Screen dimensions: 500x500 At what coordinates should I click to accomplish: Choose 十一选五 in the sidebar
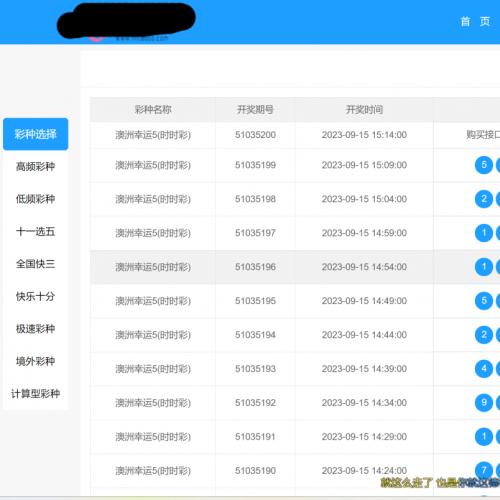36,231
